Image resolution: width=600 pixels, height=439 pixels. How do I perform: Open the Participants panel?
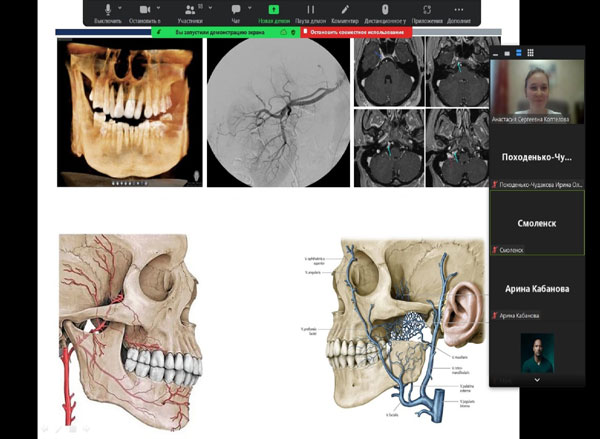[x=190, y=11]
